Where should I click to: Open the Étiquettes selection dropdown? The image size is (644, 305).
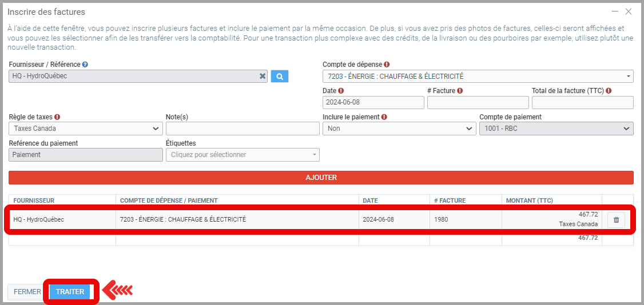pyautogui.click(x=243, y=155)
